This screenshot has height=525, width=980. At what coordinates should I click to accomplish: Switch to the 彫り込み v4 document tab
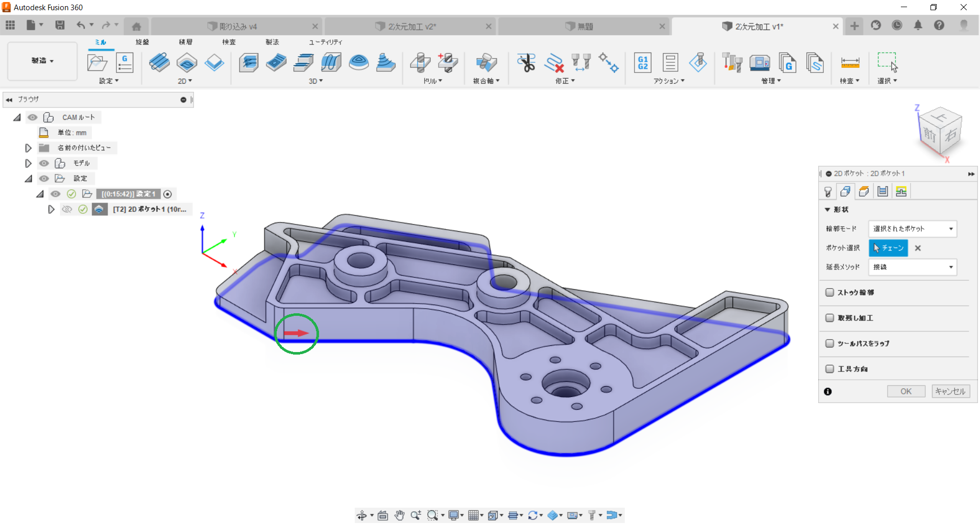pyautogui.click(x=238, y=27)
